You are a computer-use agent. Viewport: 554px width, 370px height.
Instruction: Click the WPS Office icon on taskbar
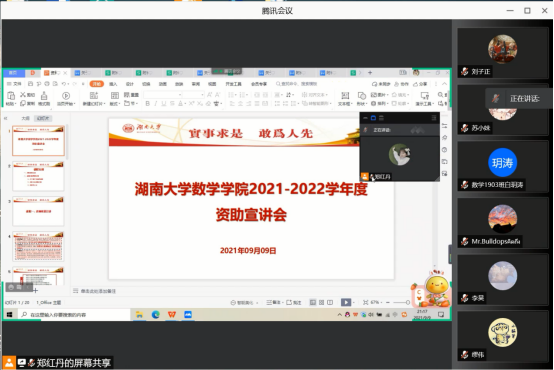click(x=172, y=314)
